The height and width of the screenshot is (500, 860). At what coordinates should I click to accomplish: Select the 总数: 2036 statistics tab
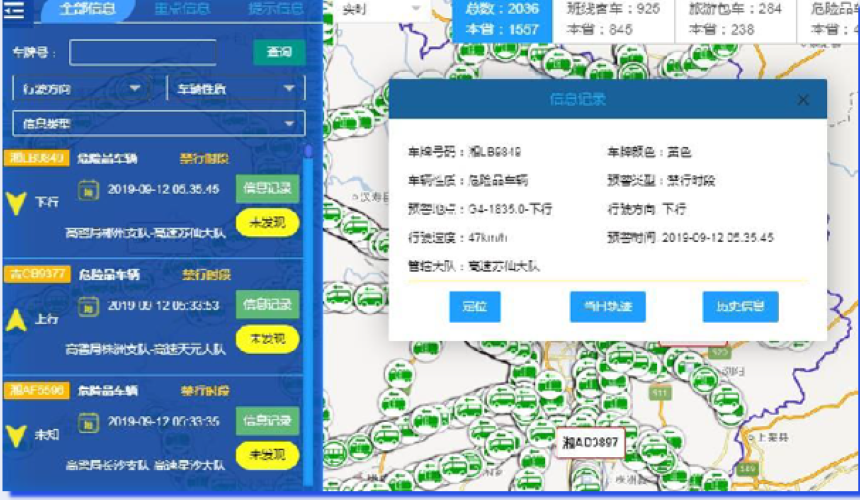(x=502, y=19)
